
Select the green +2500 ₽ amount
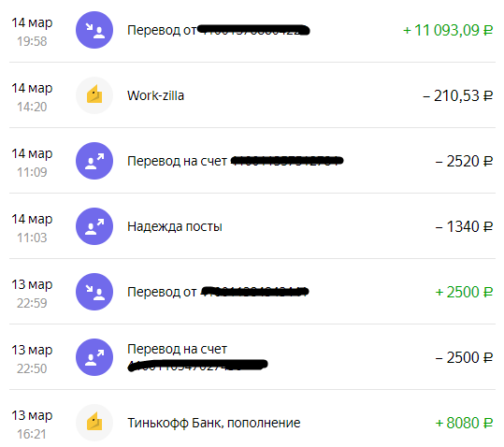[x=464, y=292]
